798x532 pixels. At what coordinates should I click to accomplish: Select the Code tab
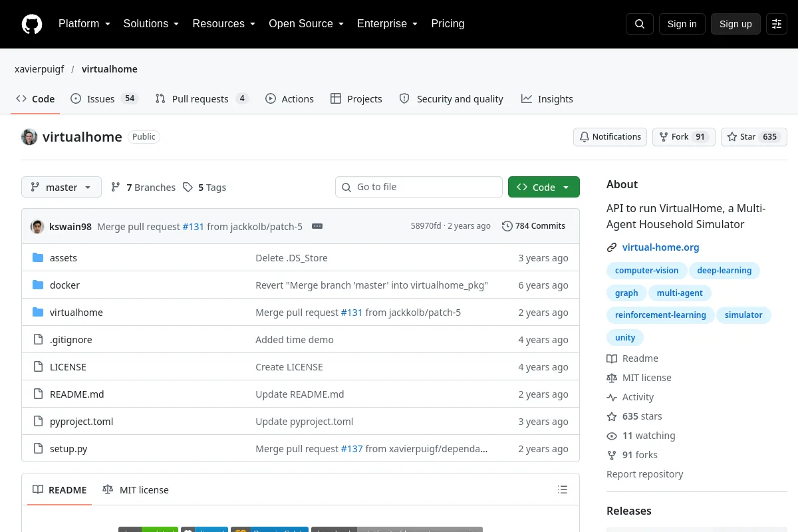[x=35, y=99]
